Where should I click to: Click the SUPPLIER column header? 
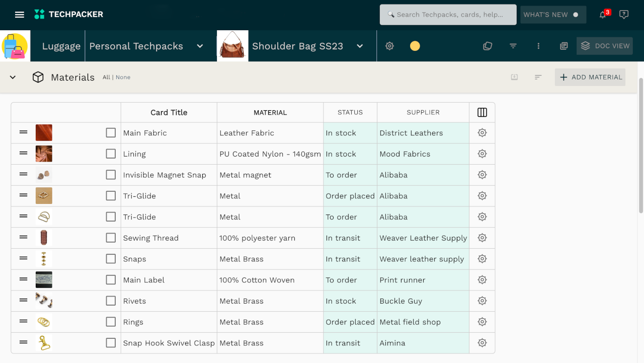tap(423, 112)
